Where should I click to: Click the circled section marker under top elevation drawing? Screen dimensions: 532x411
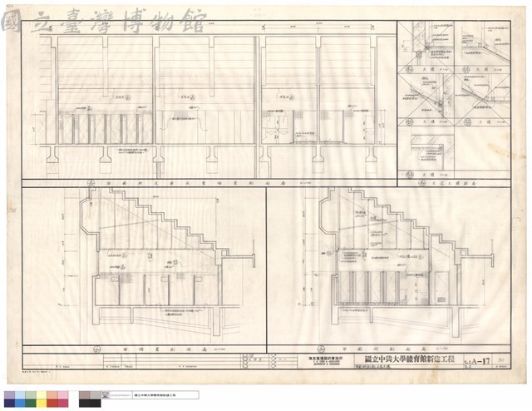pos(91,183)
